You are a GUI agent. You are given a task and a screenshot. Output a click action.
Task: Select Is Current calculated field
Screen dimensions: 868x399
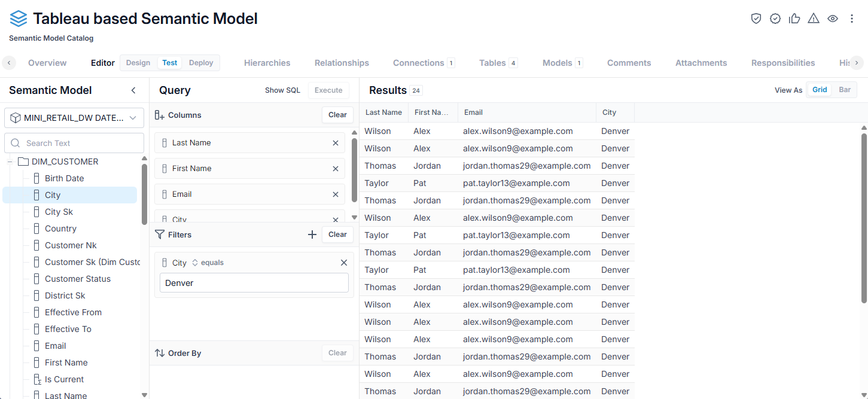click(64, 379)
